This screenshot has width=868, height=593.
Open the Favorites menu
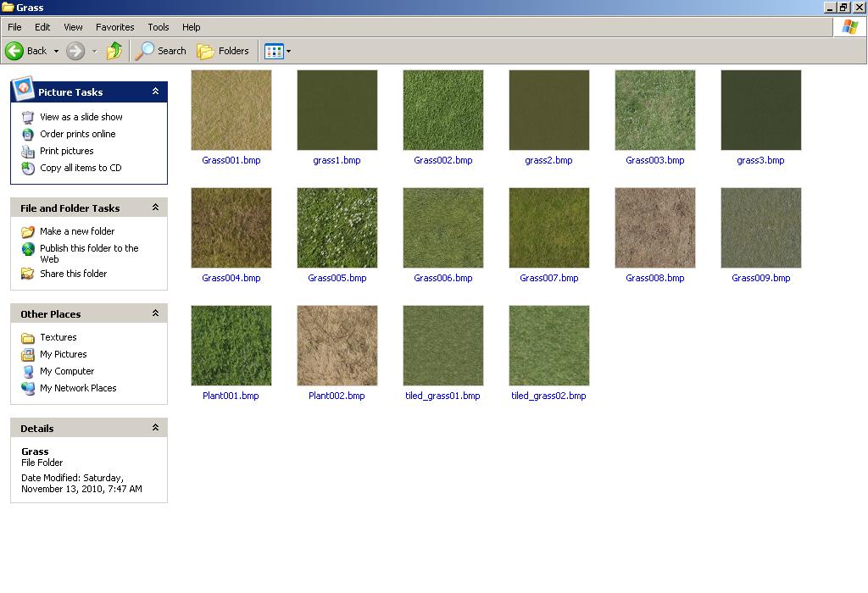click(114, 27)
